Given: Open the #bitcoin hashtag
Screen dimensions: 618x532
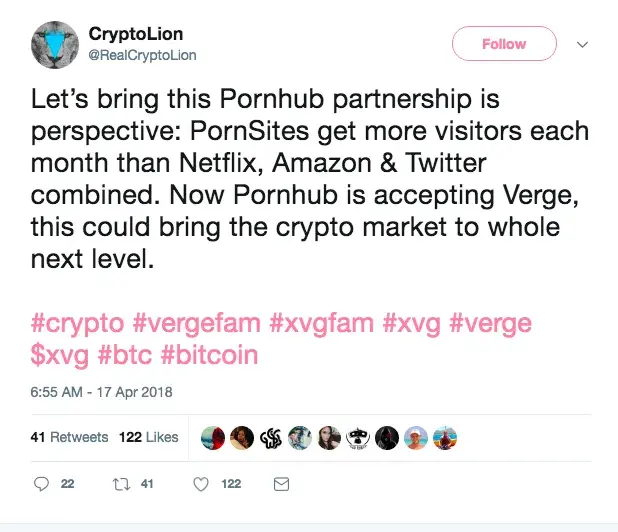Looking at the screenshot, I should (x=209, y=355).
